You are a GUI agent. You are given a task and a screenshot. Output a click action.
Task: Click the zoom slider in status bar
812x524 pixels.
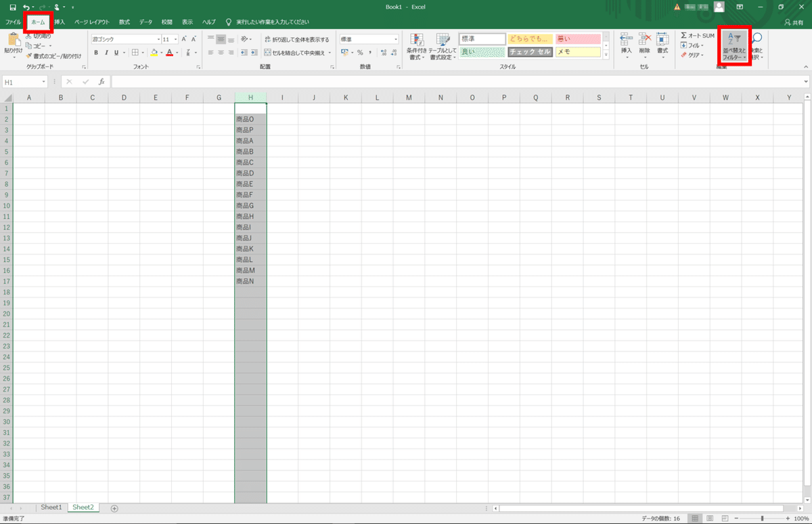point(763,519)
